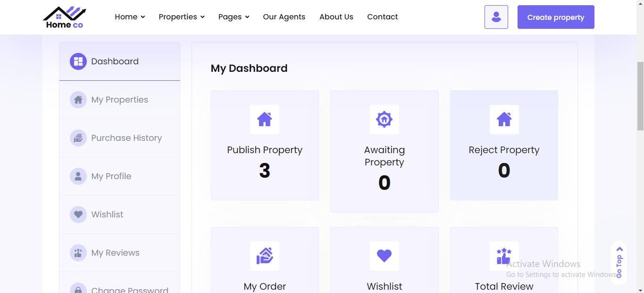
Task: Go to Our Agents page
Action: pyautogui.click(x=284, y=17)
